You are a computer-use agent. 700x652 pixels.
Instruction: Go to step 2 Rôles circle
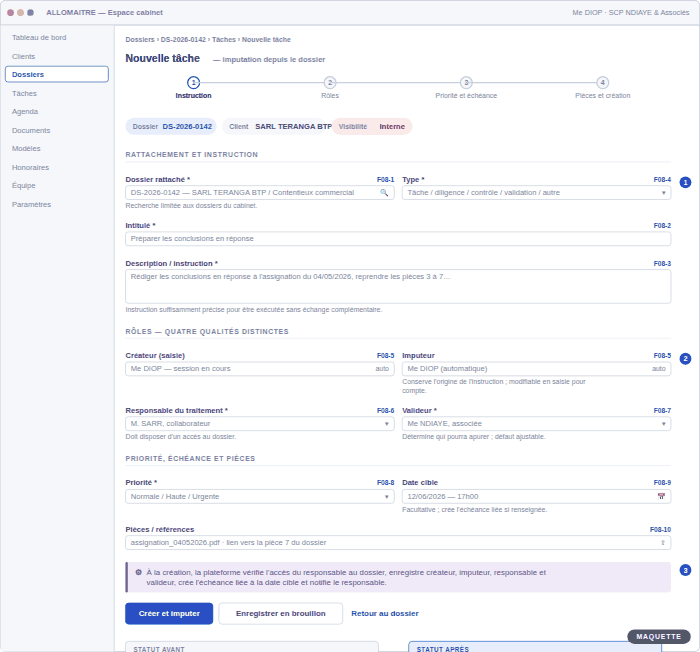click(330, 83)
